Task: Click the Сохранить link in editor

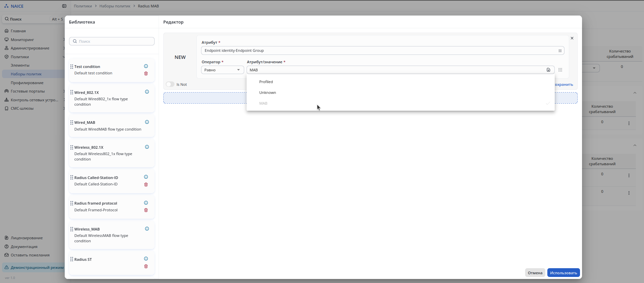Action: tap(564, 84)
